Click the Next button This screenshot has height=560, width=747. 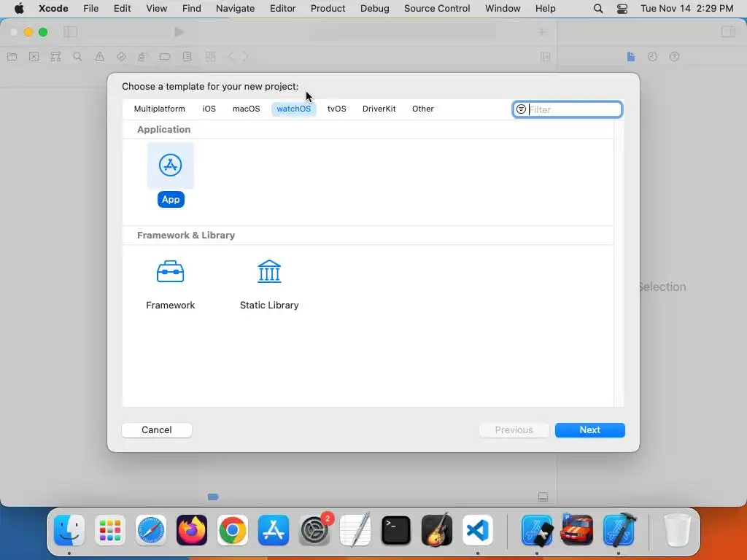(x=589, y=429)
